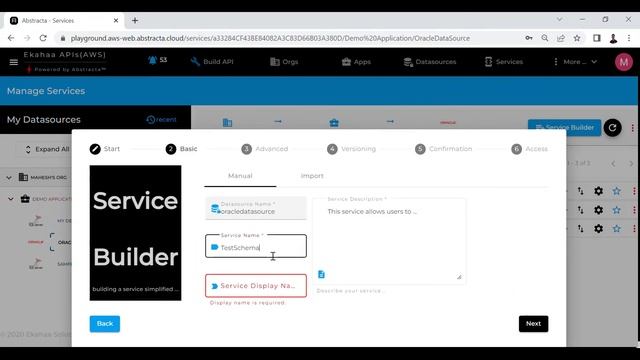Click Expand All in the datasource tree

(47, 149)
